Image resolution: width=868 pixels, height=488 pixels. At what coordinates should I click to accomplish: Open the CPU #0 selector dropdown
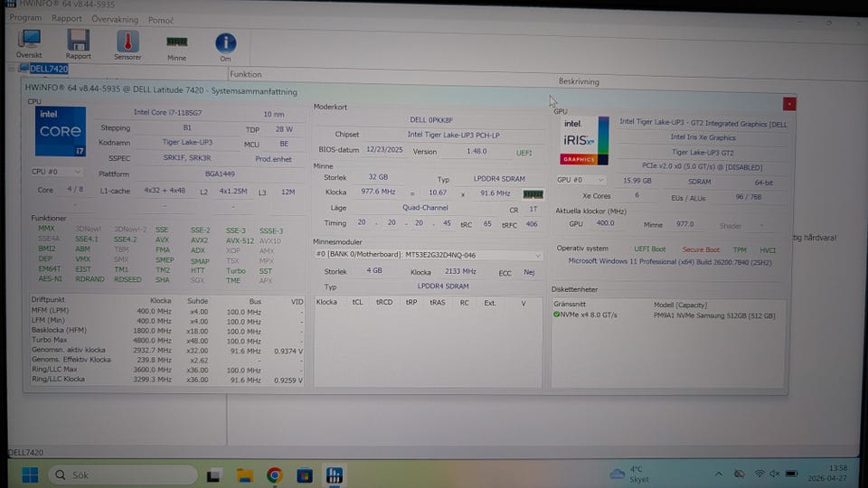click(56, 172)
